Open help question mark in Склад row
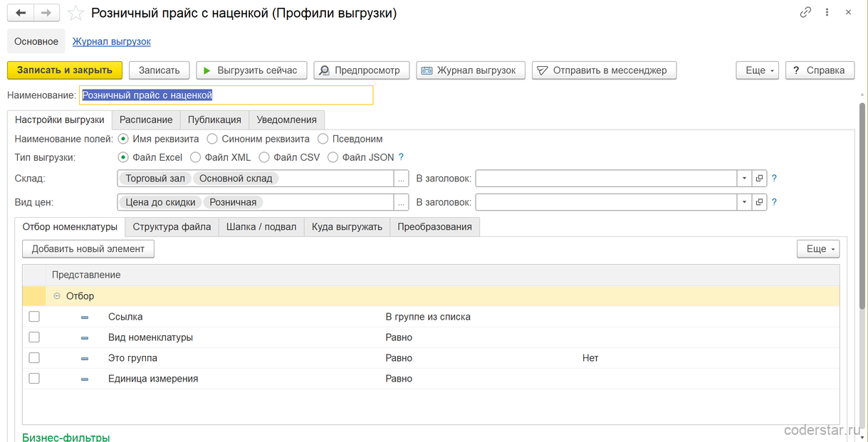The width and height of the screenshot is (868, 442). [x=774, y=179]
